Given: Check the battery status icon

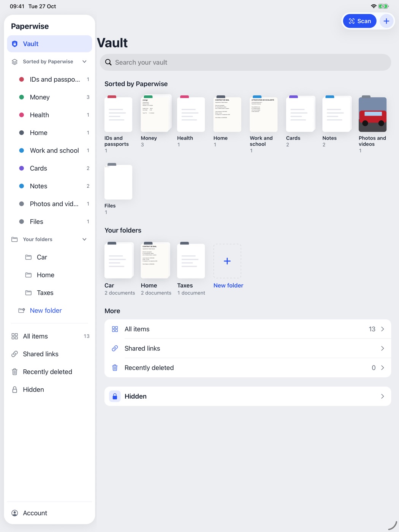Looking at the screenshot, I should tap(384, 6).
